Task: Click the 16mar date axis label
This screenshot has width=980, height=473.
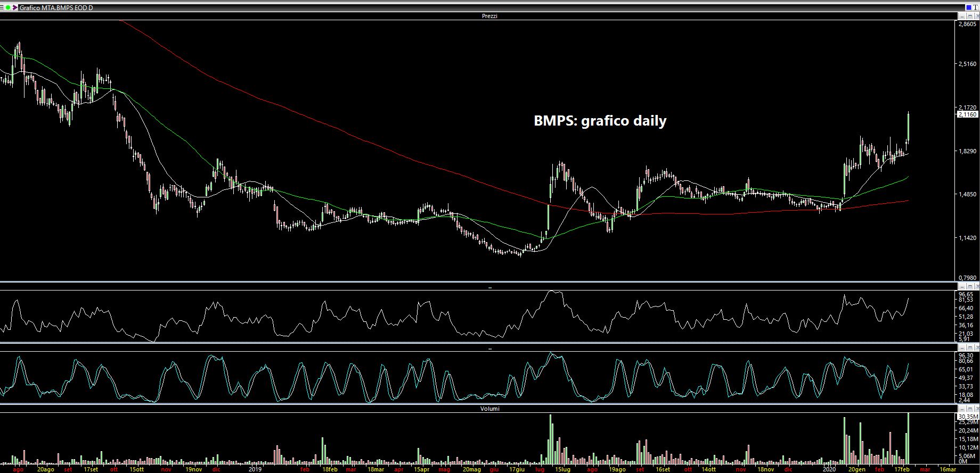Action: (947, 470)
